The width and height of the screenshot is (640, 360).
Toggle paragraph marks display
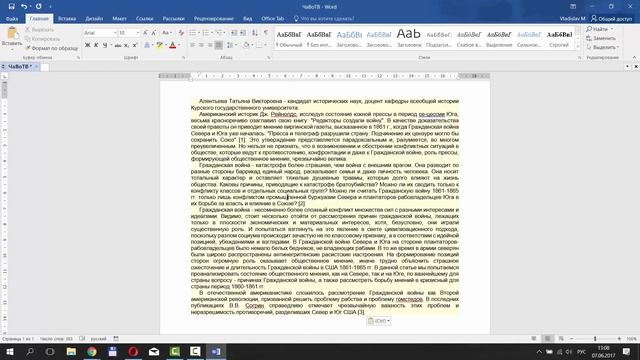266,33
